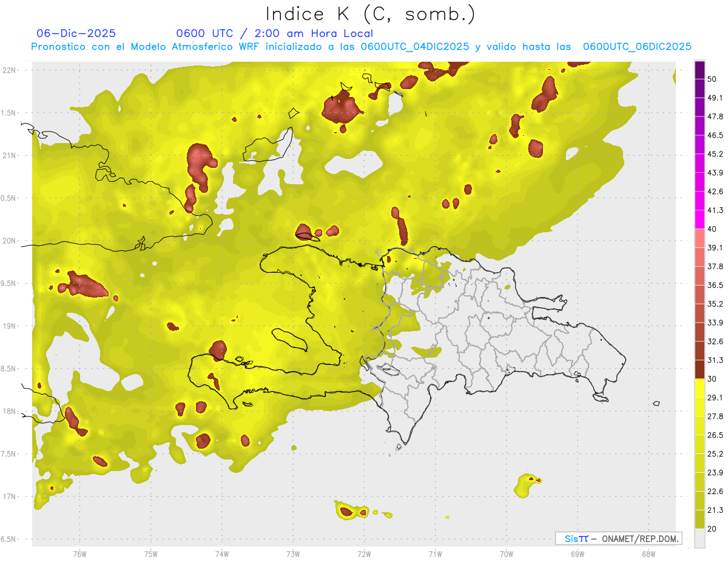Click the '71W' longitude label

point(435,554)
